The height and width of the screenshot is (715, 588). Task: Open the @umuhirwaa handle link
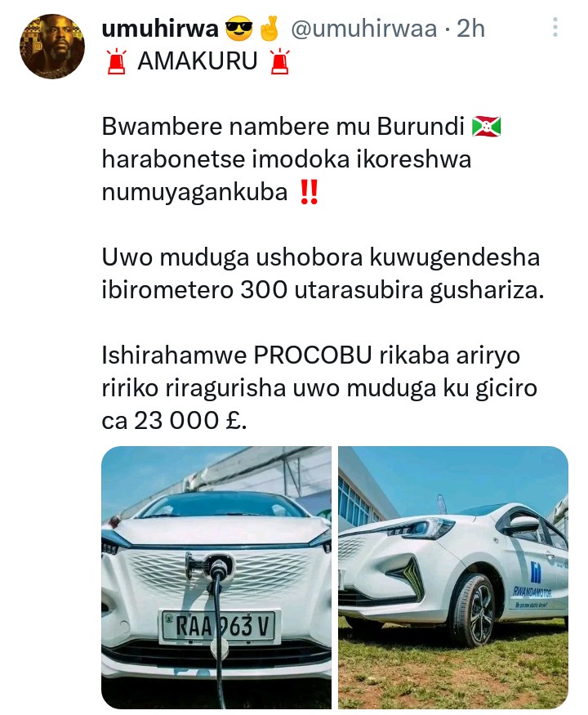363,29
